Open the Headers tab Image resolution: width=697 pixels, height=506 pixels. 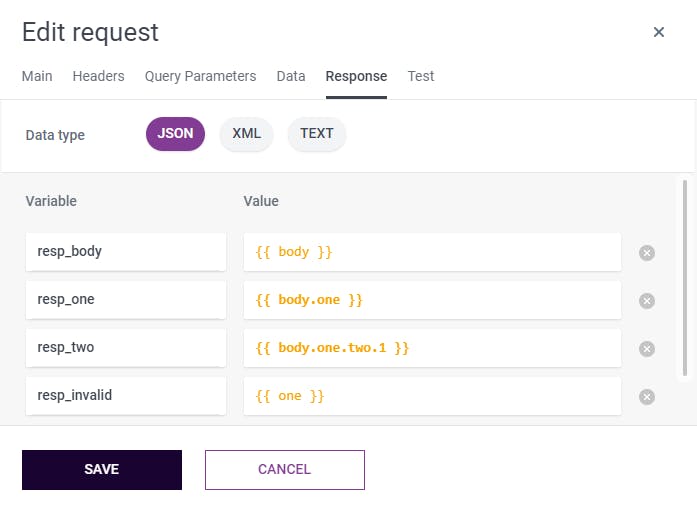pos(98,76)
